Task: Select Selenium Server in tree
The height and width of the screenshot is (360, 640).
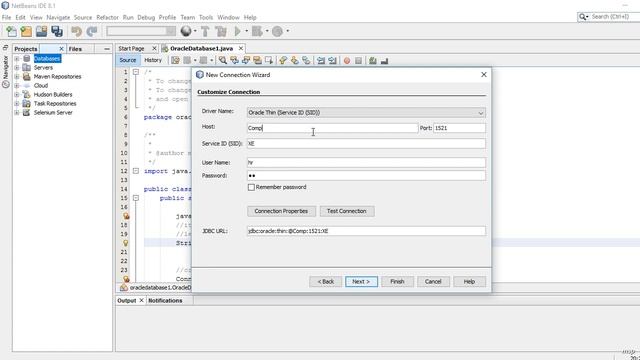Action: point(53,113)
